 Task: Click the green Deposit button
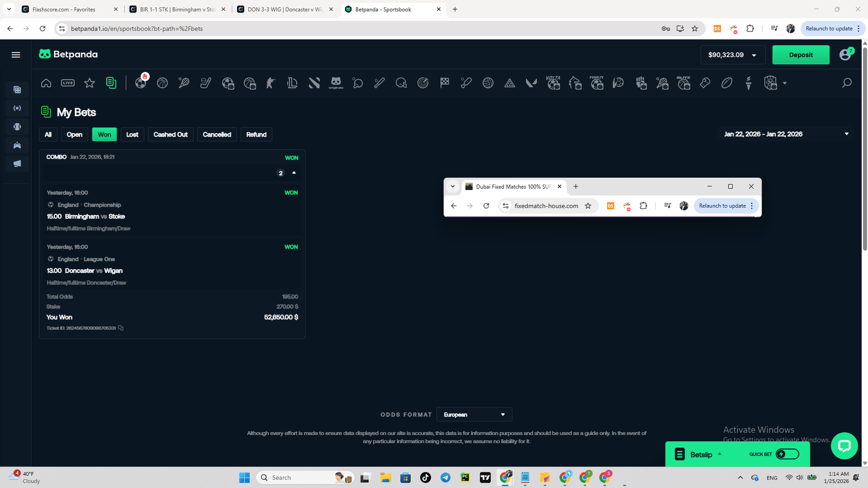coord(800,55)
